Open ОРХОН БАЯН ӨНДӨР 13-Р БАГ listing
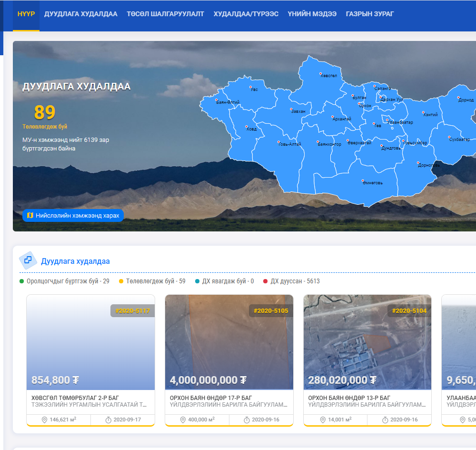Image resolution: width=476 pixels, height=450 pixels. point(349,398)
